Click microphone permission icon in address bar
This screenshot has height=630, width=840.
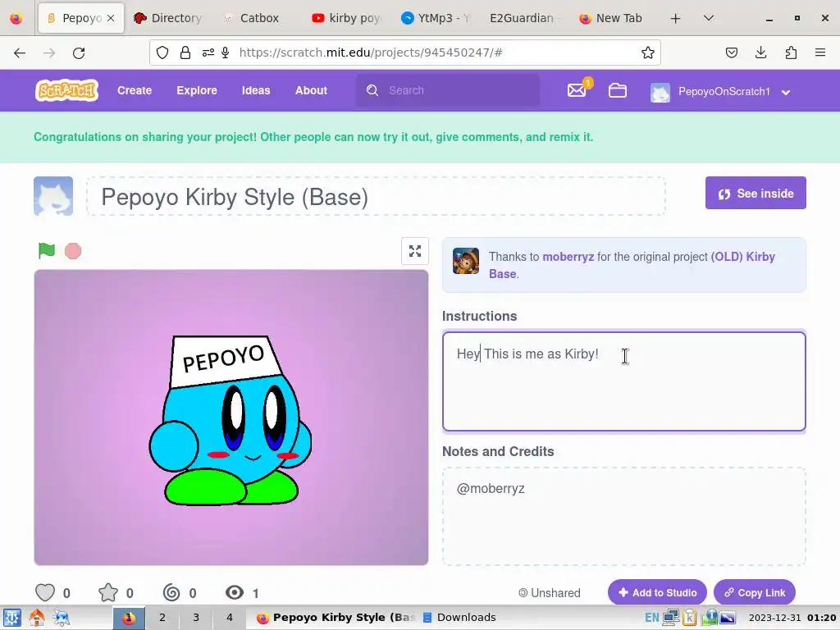pyautogui.click(x=226, y=52)
